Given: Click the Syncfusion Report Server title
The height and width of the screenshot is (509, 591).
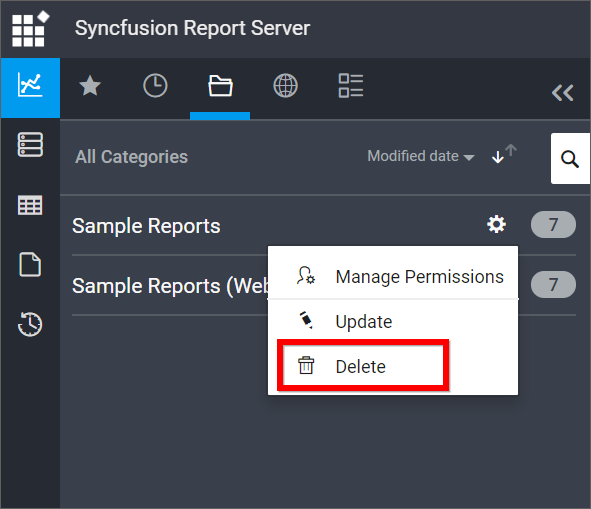Looking at the screenshot, I should tap(192, 28).
